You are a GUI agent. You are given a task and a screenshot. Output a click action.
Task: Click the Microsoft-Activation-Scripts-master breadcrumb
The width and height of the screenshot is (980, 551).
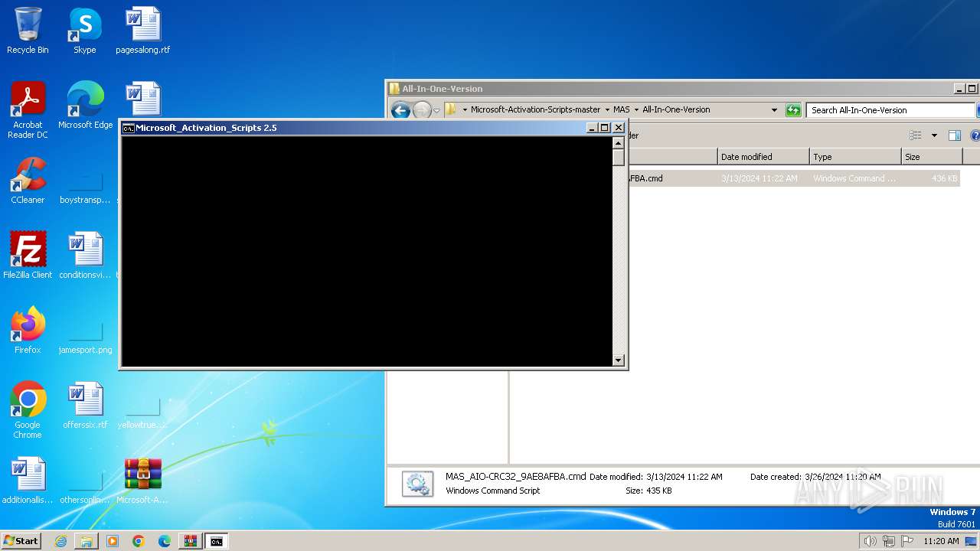pos(535,109)
